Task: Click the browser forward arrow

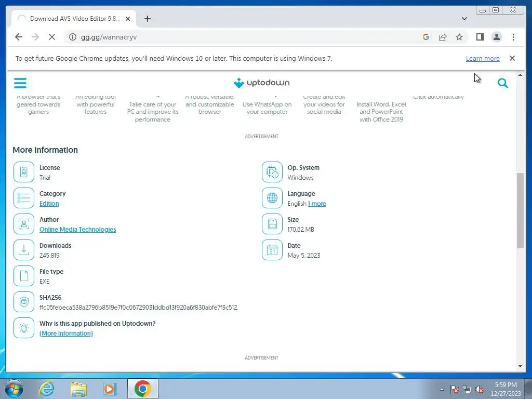Action: coord(35,37)
